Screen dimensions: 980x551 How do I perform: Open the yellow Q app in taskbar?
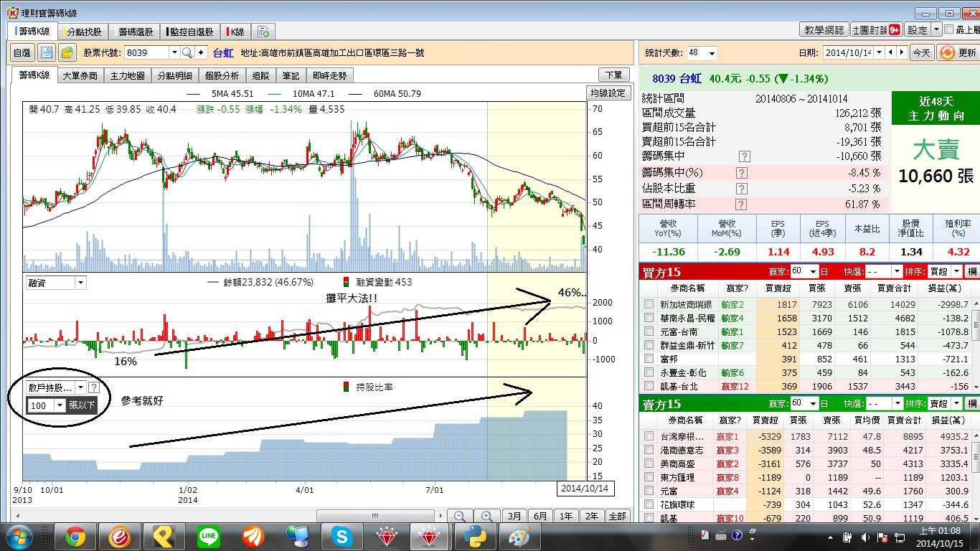point(164,537)
